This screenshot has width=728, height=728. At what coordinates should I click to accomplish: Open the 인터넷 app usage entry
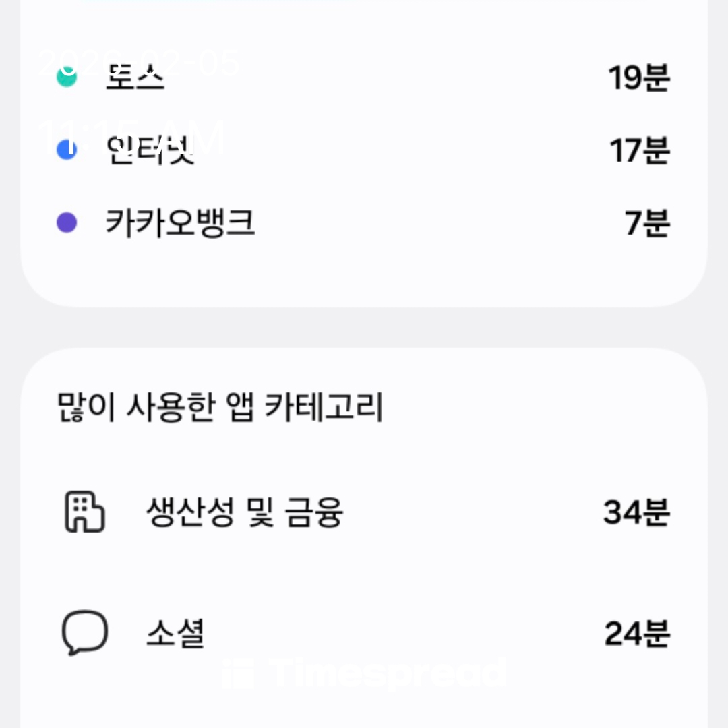click(150, 150)
